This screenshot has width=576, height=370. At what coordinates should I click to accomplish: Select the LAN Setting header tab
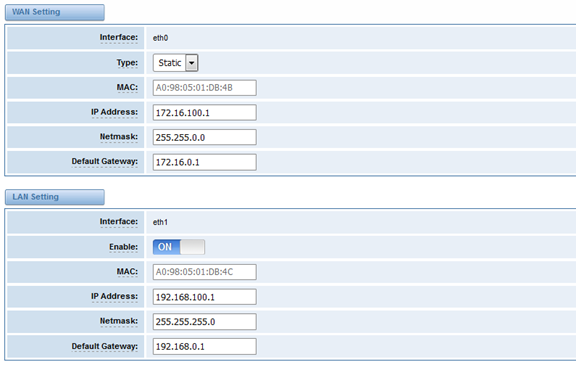tap(55, 197)
